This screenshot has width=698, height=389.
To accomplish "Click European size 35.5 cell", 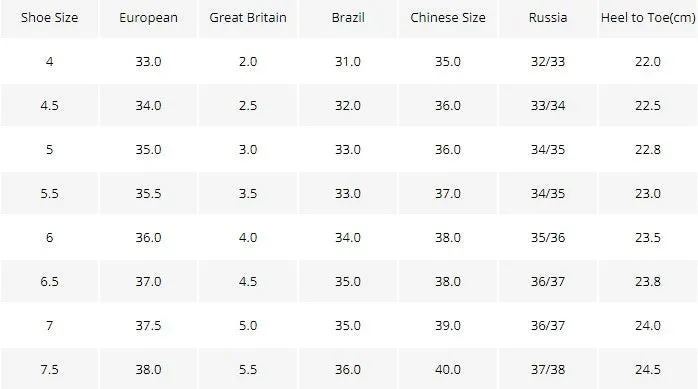I will pyautogui.click(x=148, y=194).
